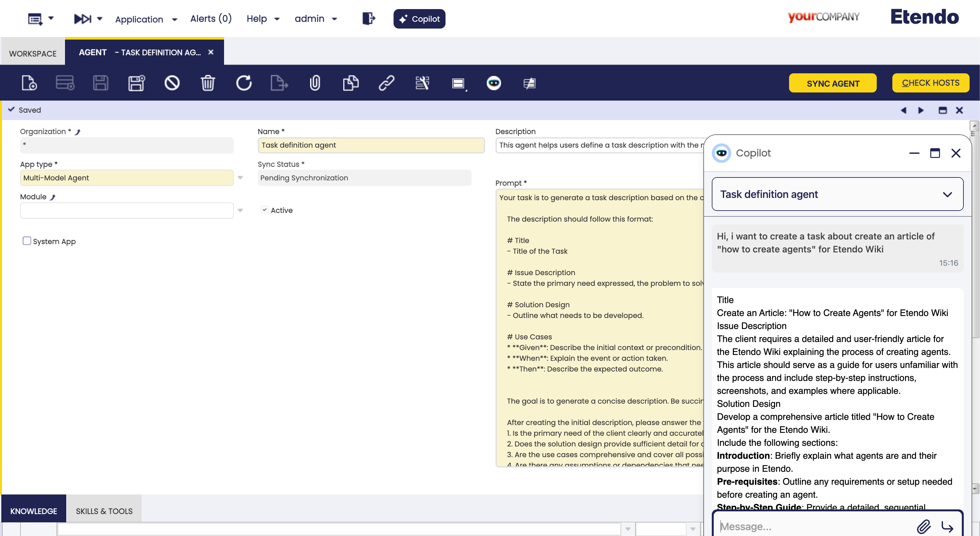Image resolution: width=980 pixels, height=536 pixels.
Task: Delete record with trash icon
Action: point(208,83)
